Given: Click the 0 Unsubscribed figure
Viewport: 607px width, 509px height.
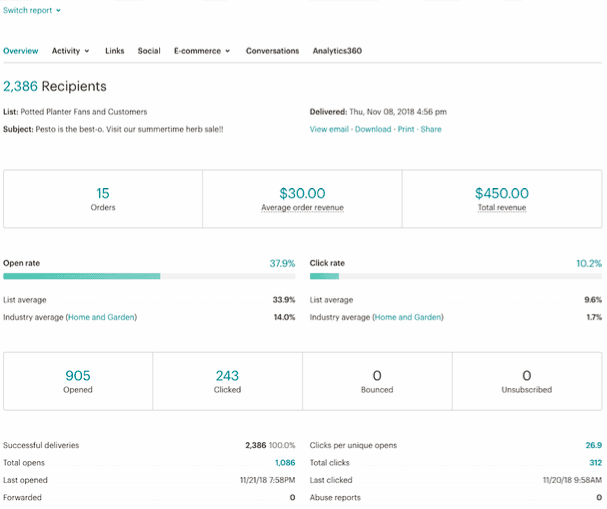Looking at the screenshot, I should (526, 375).
